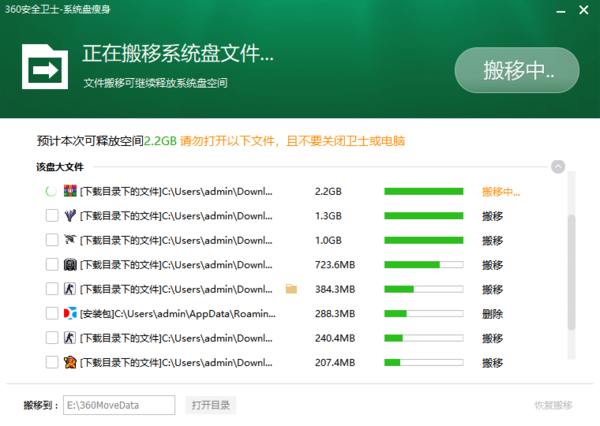
Task: Click 搬移 for the 1.0GB file
Action: pos(492,240)
